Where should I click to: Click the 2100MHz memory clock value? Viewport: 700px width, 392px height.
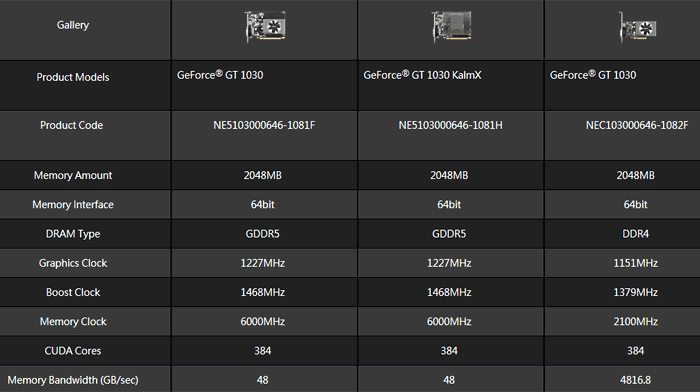tap(635, 322)
